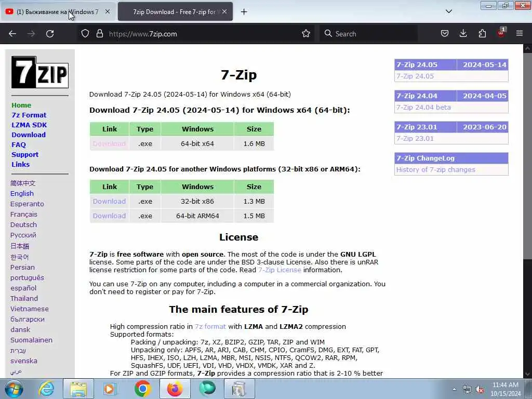Open the 7-Zip 23.01 link
The width and height of the screenshot is (532, 399).
(x=415, y=138)
